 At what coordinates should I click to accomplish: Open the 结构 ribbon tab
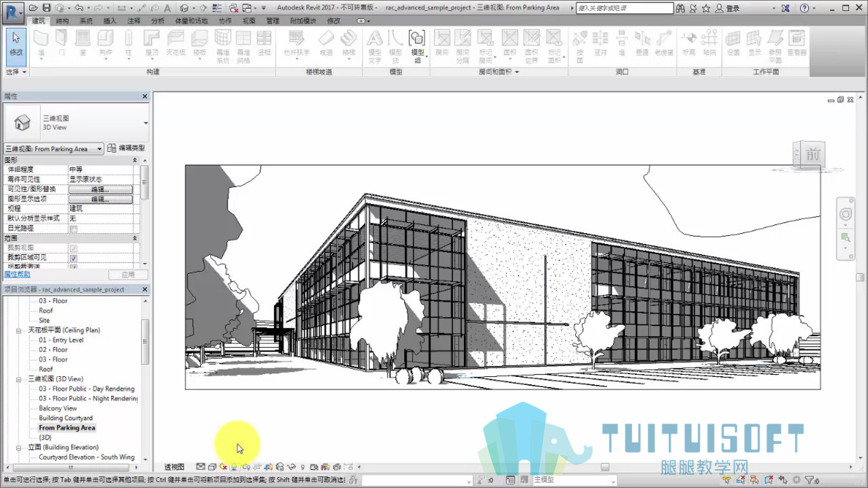(62, 21)
